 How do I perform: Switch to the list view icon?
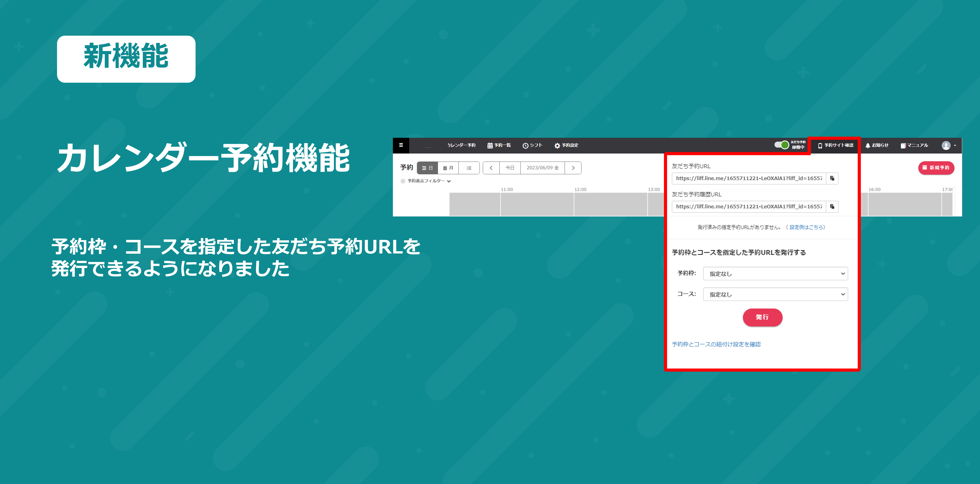point(469,168)
